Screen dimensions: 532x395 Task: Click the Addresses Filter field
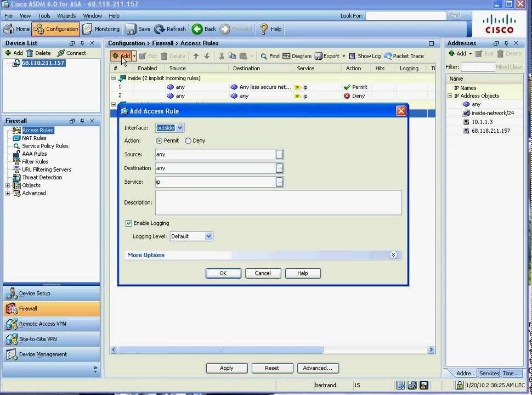[478, 67]
